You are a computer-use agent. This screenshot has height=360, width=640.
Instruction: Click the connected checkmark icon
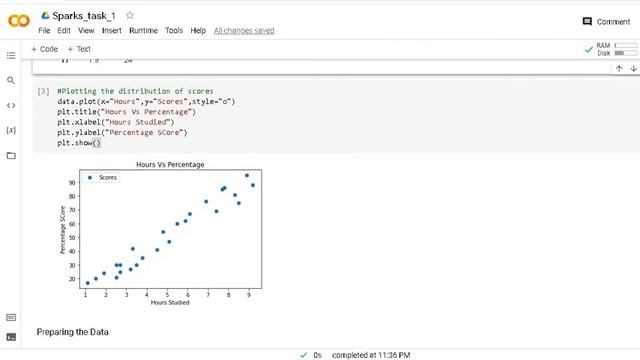589,50
